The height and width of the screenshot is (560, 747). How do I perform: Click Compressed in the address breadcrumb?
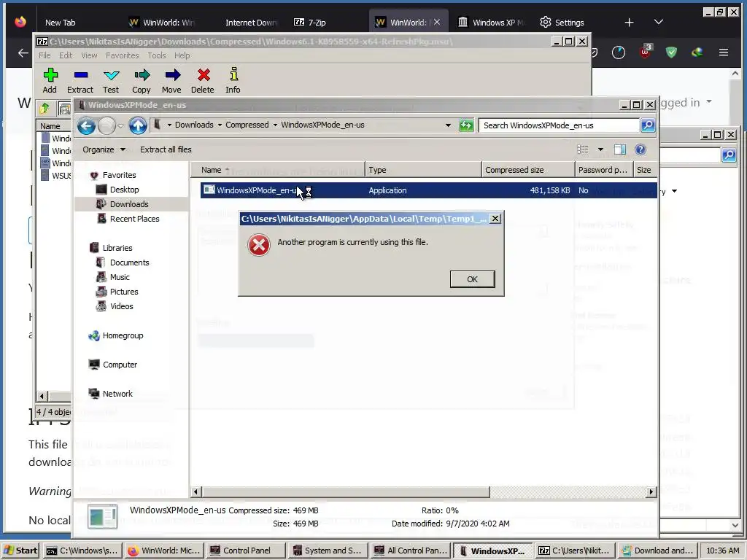(x=247, y=125)
